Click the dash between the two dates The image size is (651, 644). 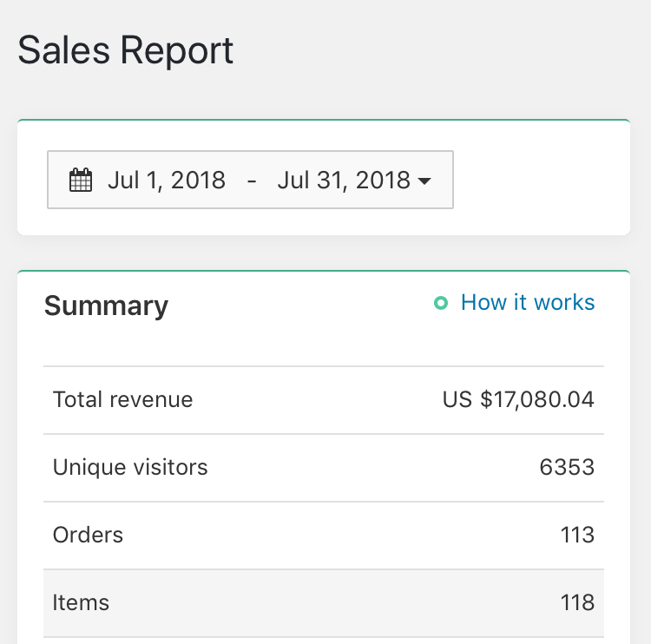click(252, 181)
